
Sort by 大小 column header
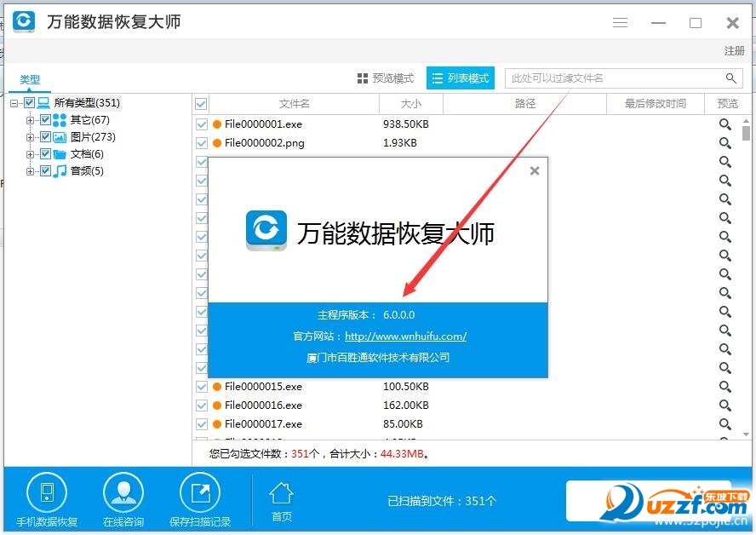(411, 104)
